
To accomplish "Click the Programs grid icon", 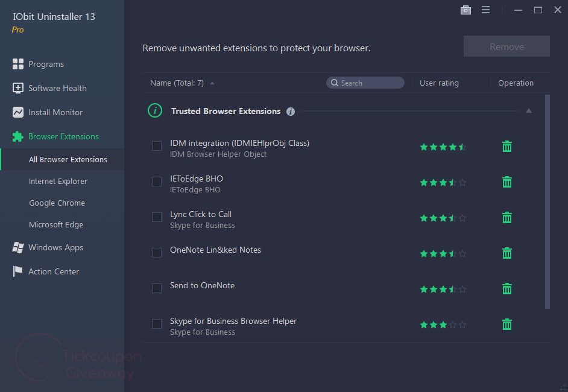I will click(x=17, y=64).
